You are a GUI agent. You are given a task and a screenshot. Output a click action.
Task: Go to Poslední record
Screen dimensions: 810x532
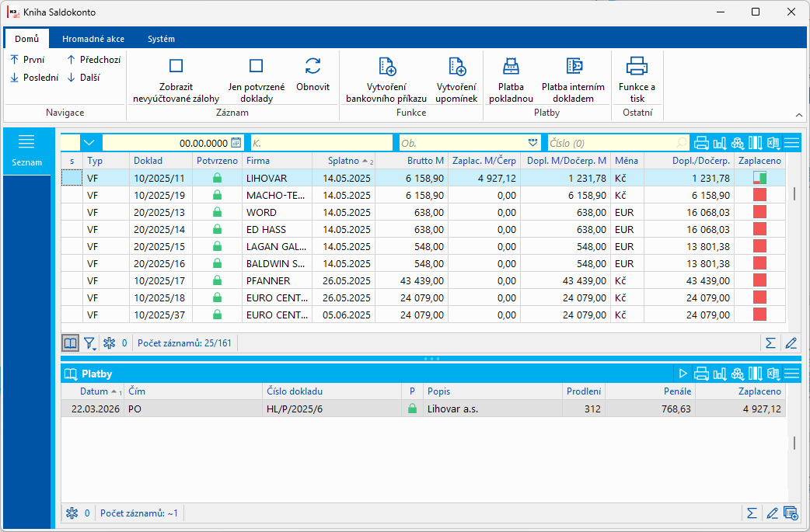[x=34, y=78]
